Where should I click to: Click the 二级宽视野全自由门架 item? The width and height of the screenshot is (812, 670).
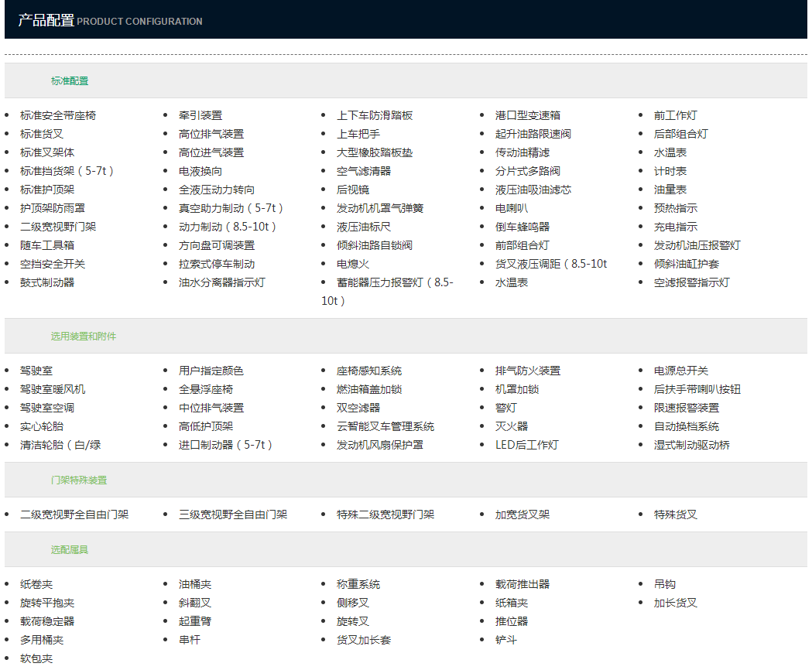click(74, 514)
